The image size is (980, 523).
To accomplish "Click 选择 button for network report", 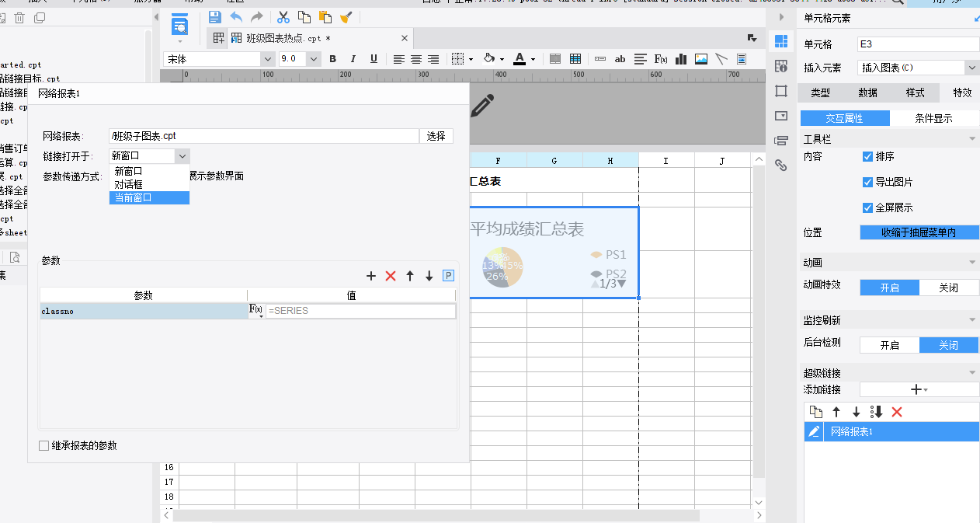I will (436, 136).
